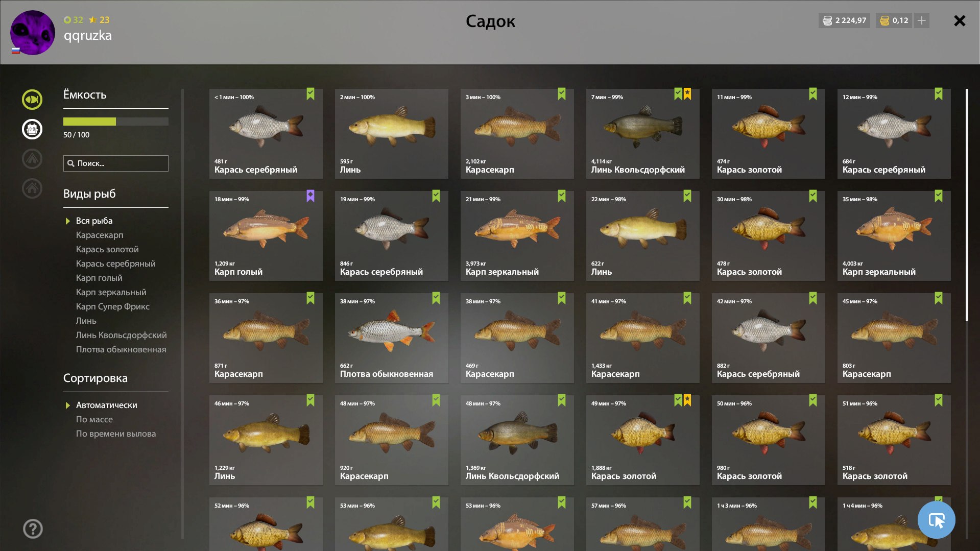Select the round cooler sidebar icon

coord(32,129)
